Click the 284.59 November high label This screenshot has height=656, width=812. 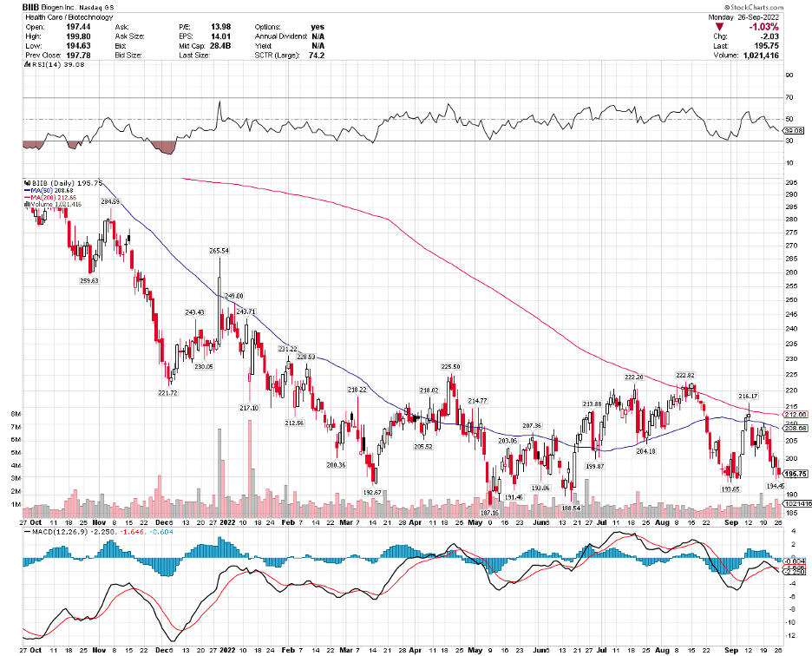(110, 201)
